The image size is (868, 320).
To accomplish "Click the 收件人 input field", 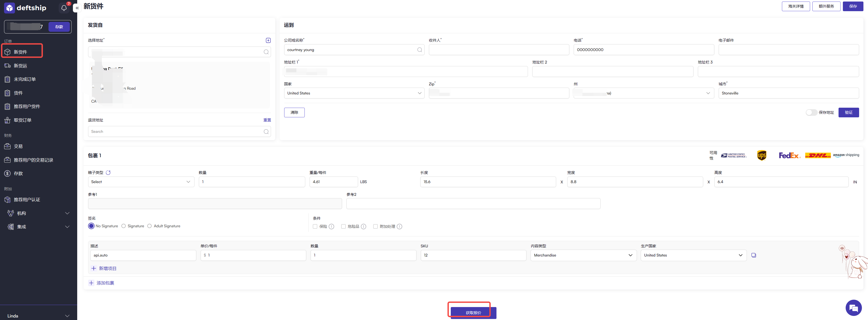I will [499, 50].
